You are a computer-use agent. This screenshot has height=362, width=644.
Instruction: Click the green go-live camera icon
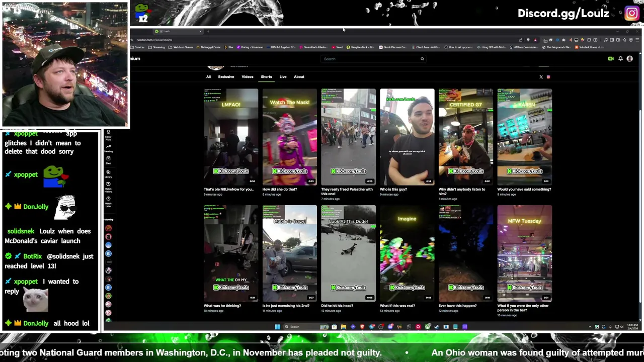[611, 59]
